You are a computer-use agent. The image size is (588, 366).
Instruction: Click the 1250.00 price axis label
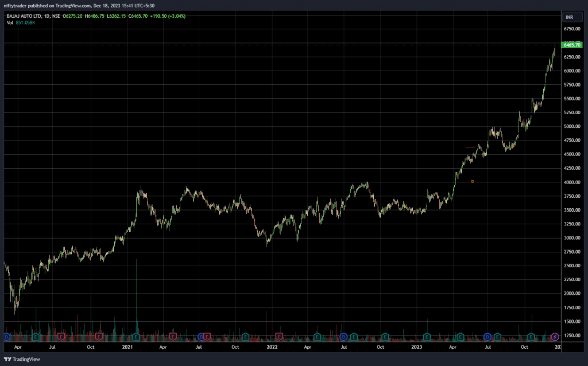(x=572, y=335)
